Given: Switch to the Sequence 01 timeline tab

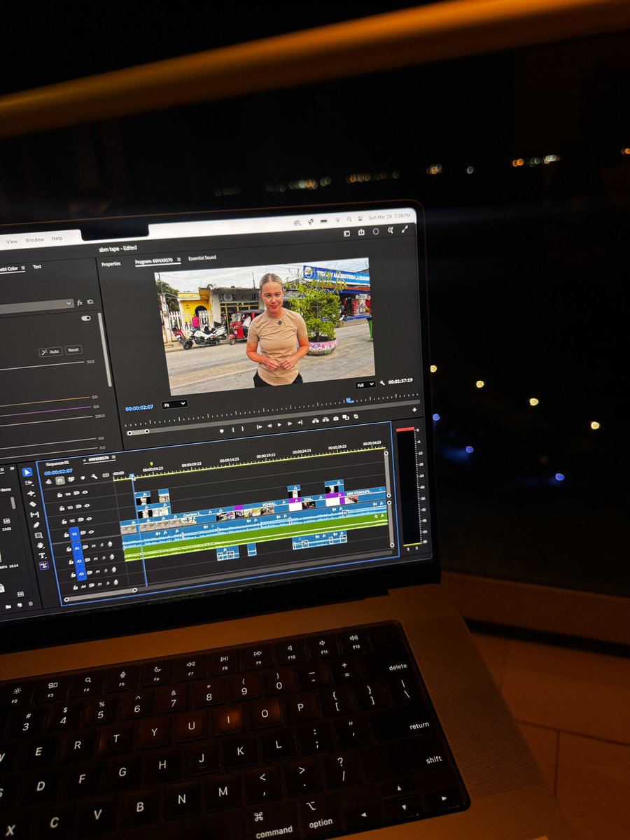Looking at the screenshot, I should click(x=57, y=463).
